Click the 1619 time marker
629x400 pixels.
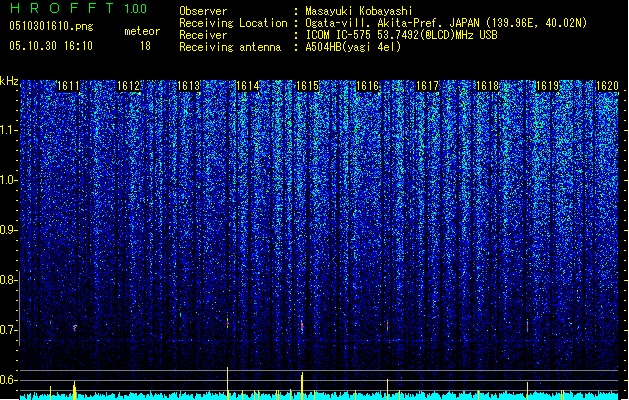point(547,86)
